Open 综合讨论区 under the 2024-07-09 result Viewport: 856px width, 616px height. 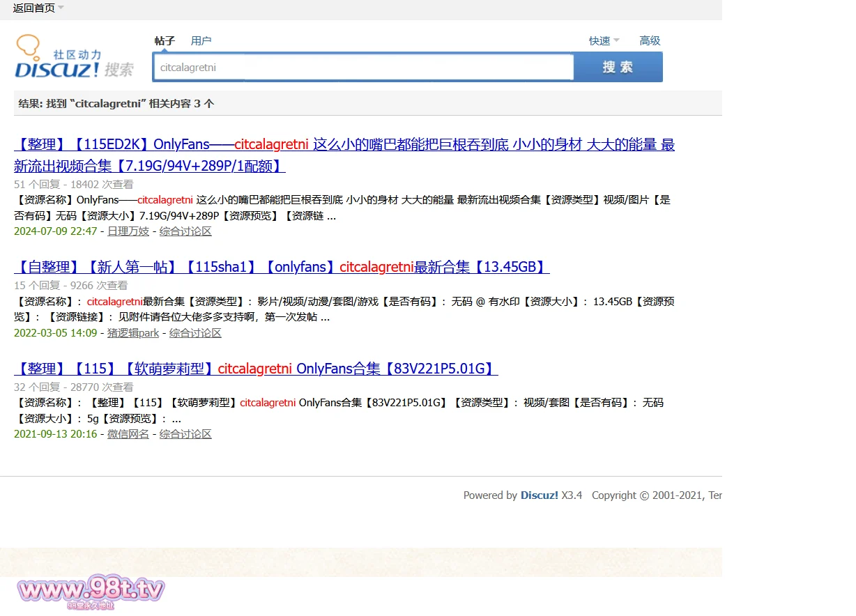coord(185,231)
